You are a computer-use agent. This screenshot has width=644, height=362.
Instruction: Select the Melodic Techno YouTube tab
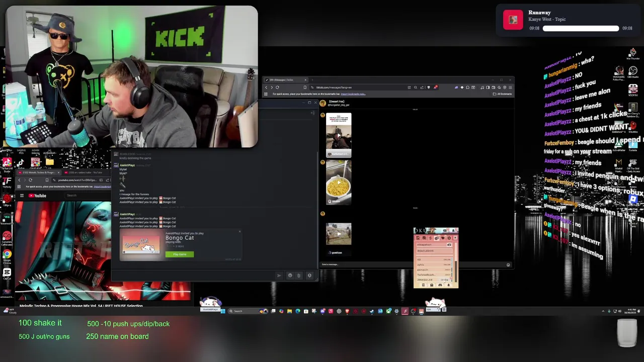pyautogui.click(x=38, y=172)
